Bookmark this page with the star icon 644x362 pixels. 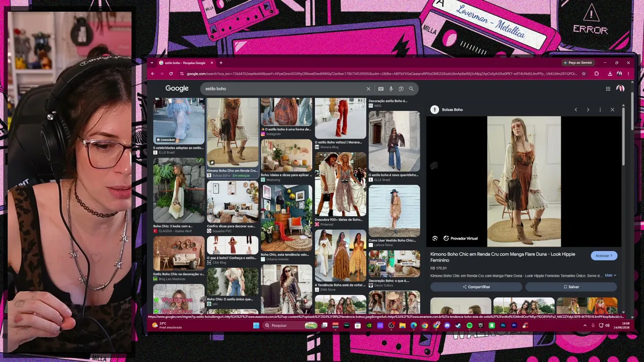point(584,73)
